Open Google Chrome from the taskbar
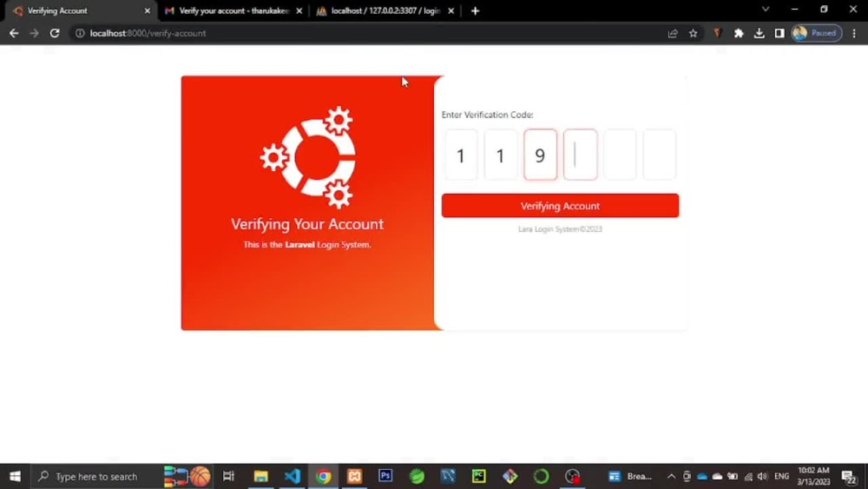 (x=324, y=476)
